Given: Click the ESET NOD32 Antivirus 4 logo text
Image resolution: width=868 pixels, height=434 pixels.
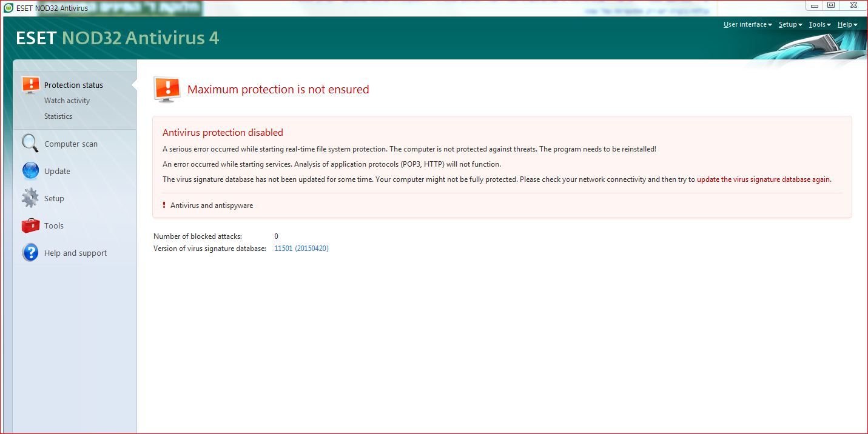Looking at the screenshot, I should coord(117,38).
